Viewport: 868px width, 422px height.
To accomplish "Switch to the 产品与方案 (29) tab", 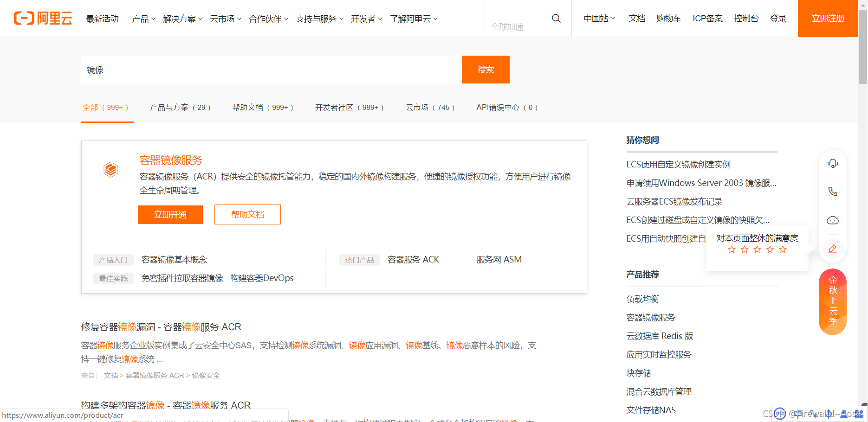I will click(x=181, y=108).
